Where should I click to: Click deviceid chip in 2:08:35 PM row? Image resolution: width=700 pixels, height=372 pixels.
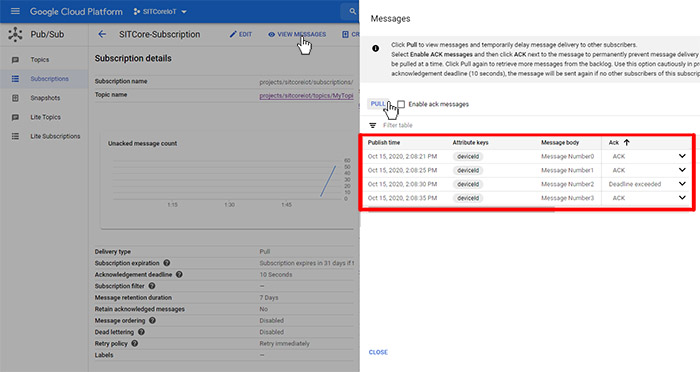click(468, 198)
